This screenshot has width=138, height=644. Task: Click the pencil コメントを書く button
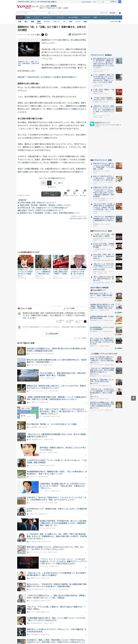click(x=69, y=308)
